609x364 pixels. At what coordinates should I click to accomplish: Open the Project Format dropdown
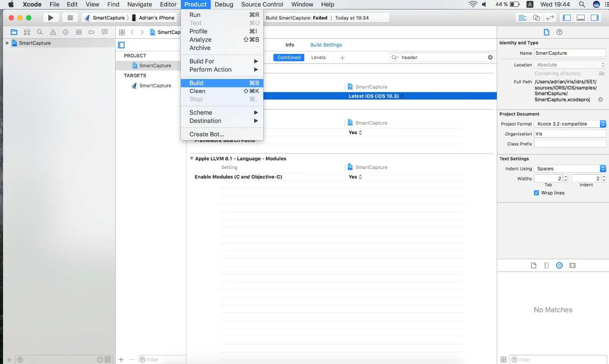click(x=570, y=124)
